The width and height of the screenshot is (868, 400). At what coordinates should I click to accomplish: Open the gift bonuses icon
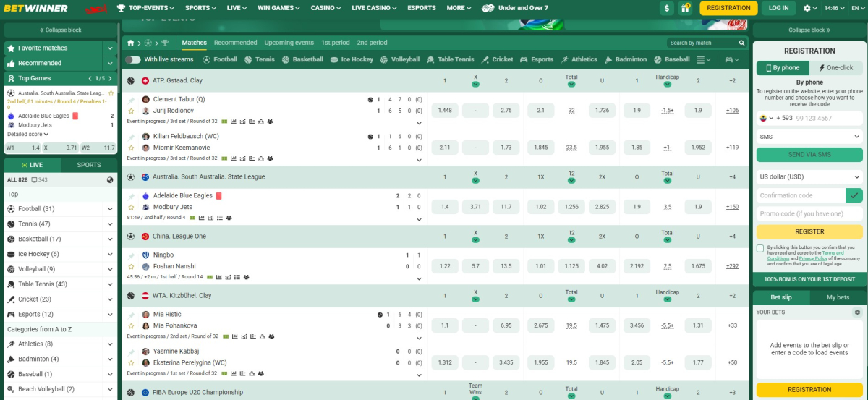685,8
